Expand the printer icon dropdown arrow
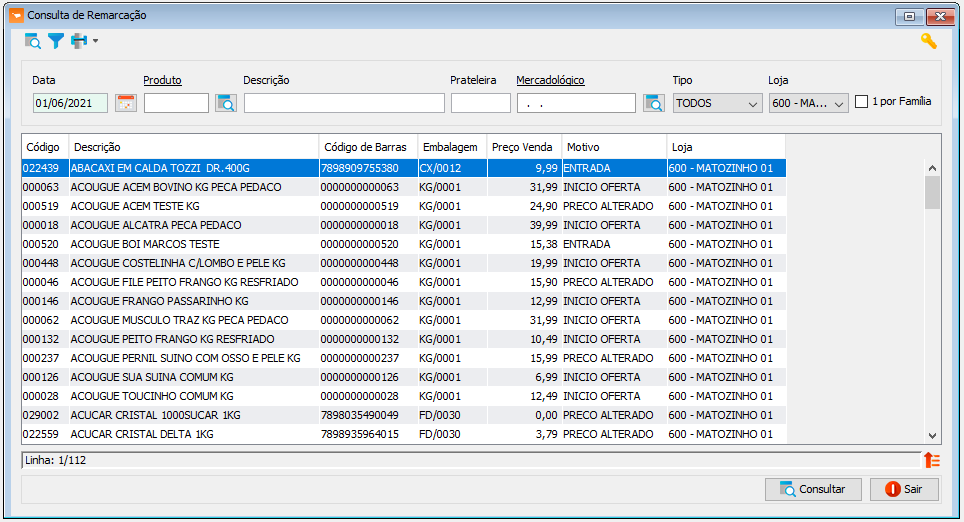 (95, 41)
